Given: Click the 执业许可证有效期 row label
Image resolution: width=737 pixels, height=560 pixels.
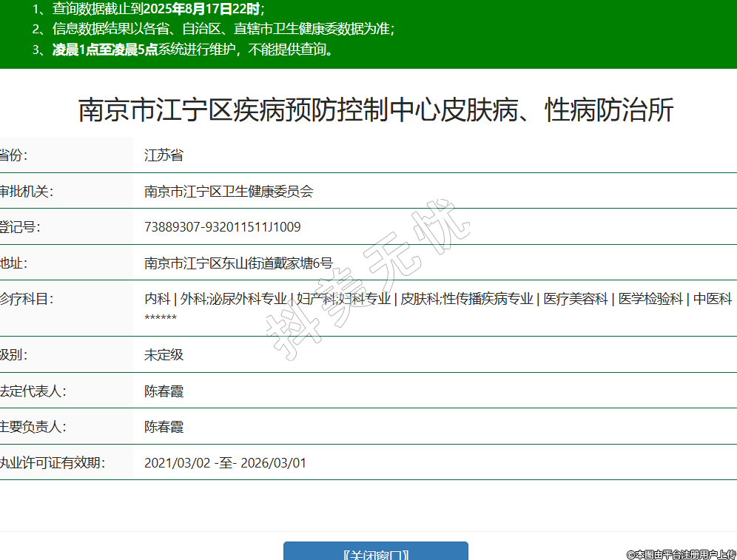Looking at the screenshot, I should coord(52,463).
